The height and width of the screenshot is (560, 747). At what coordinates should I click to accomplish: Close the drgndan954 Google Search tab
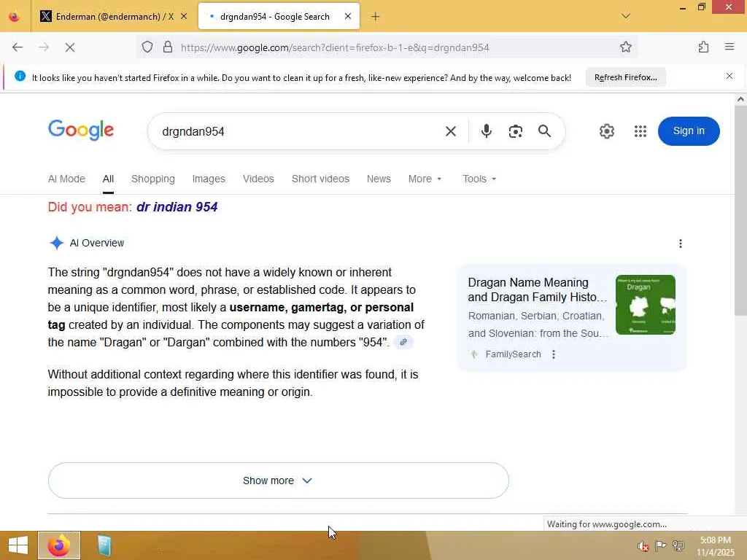[348, 16]
